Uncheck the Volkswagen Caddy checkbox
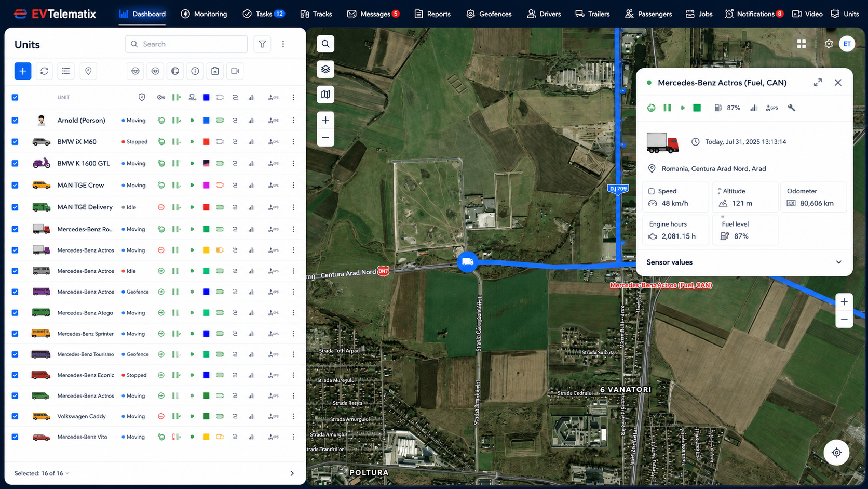This screenshot has width=868, height=489. coord(15,416)
